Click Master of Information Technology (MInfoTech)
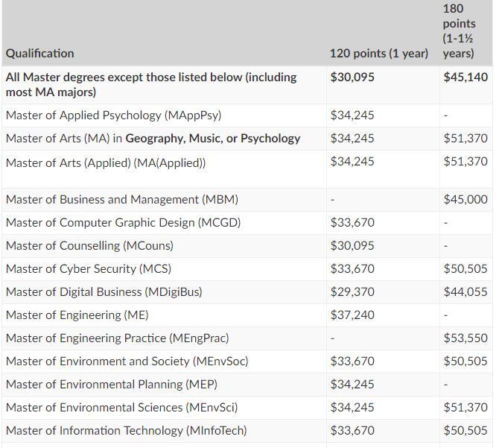 coord(127,430)
